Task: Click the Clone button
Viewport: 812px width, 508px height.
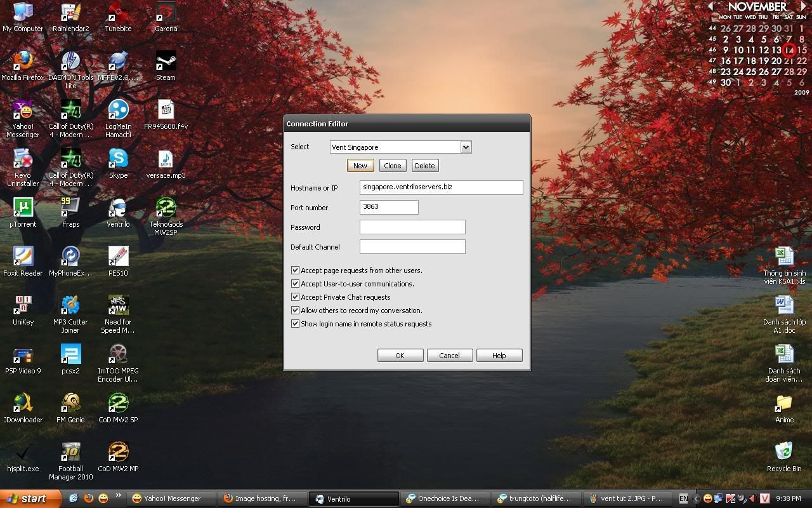Action: [393, 166]
